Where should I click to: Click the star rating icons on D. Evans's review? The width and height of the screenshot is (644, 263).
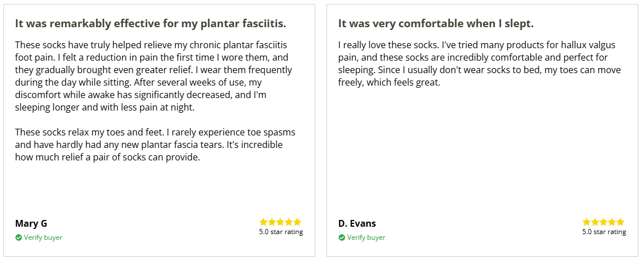(x=604, y=222)
